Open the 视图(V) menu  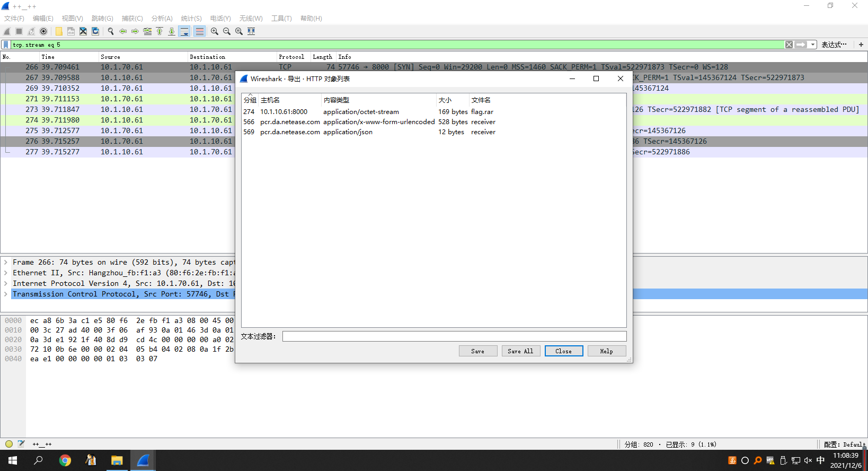[73, 18]
